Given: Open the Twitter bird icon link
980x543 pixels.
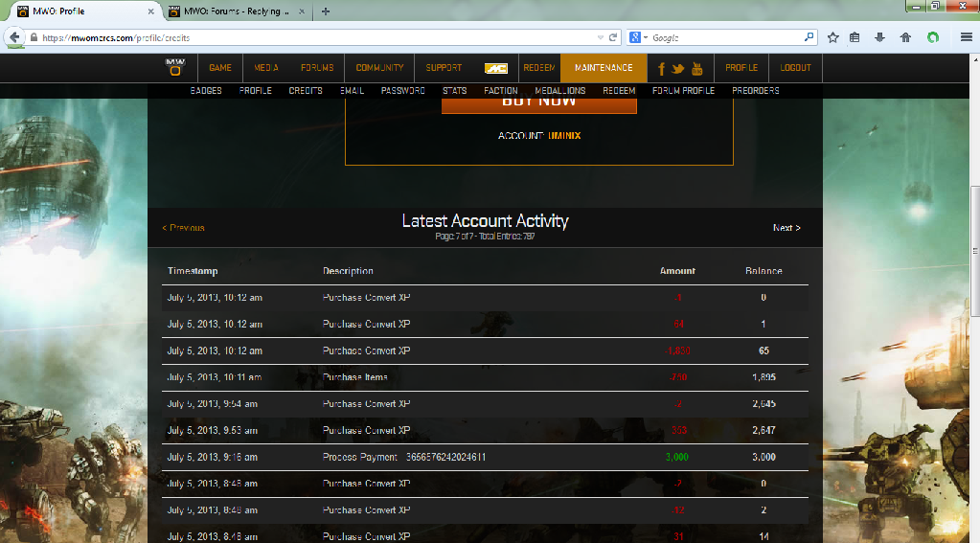Looking at the screenshot, I should (678, 69).
